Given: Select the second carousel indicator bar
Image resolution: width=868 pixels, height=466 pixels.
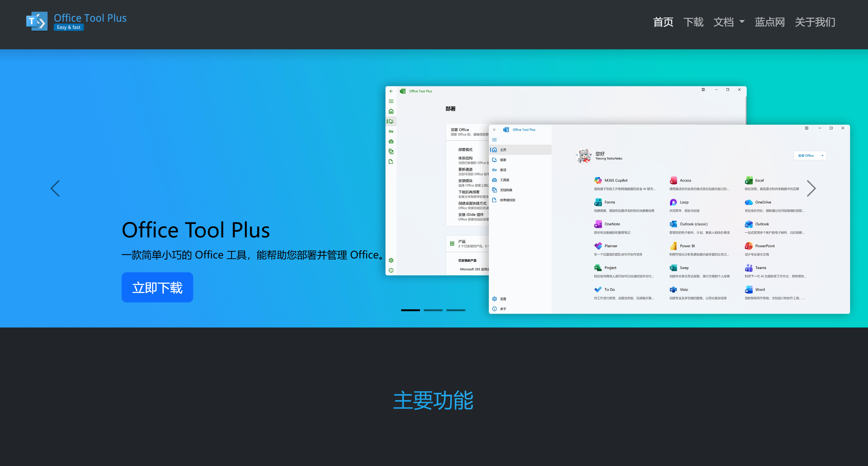Looking at the screenshot, I should pos(433,310).
